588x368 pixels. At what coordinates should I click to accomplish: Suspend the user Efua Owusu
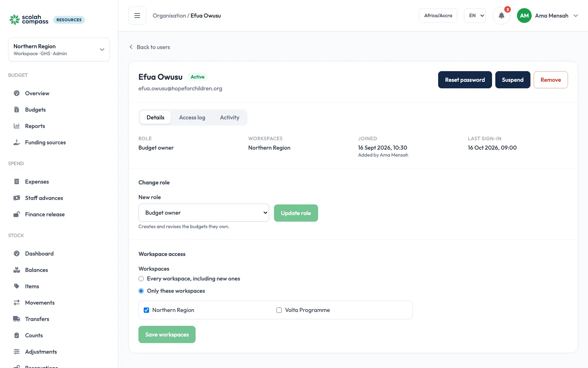[x=513, y=80]
